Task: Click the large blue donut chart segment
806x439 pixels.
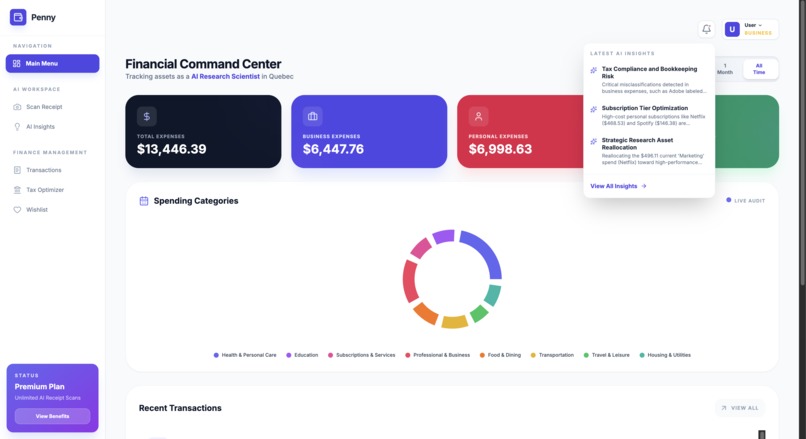Action: point(485,250)
